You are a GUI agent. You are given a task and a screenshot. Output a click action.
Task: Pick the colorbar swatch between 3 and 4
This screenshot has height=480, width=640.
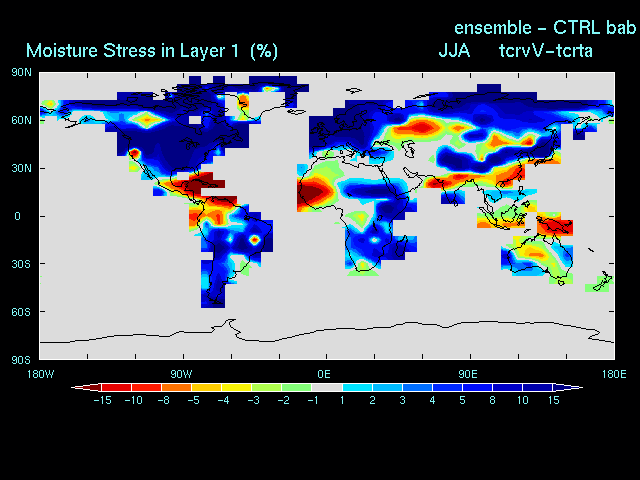418,387
